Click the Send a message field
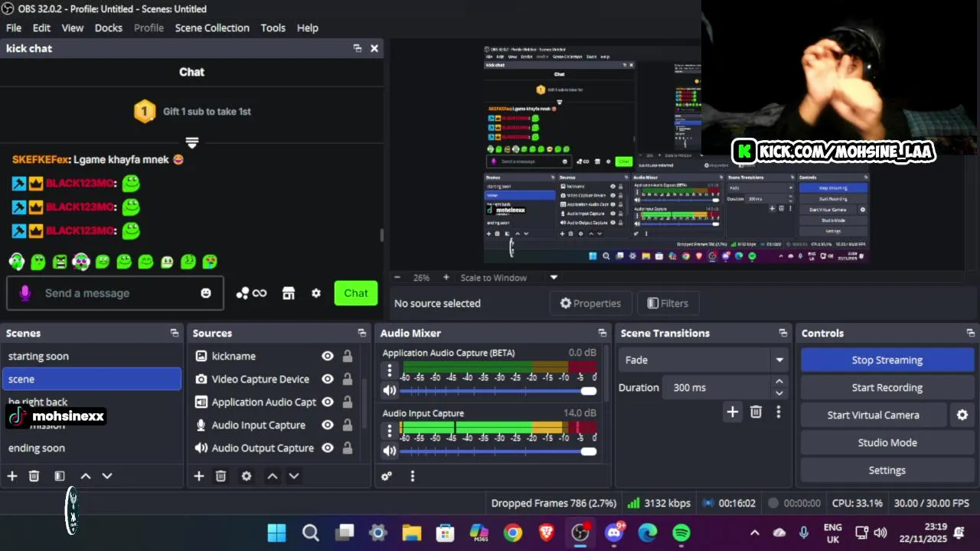Screen dimensions: 980x551 (x=116, y=293)
